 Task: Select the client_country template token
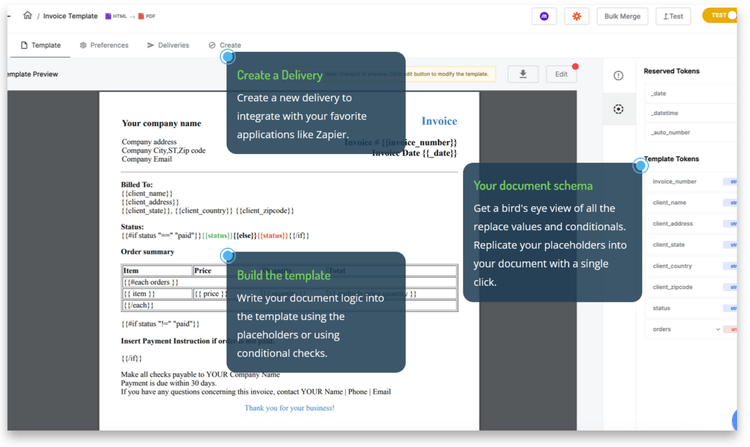click(691, 266)
